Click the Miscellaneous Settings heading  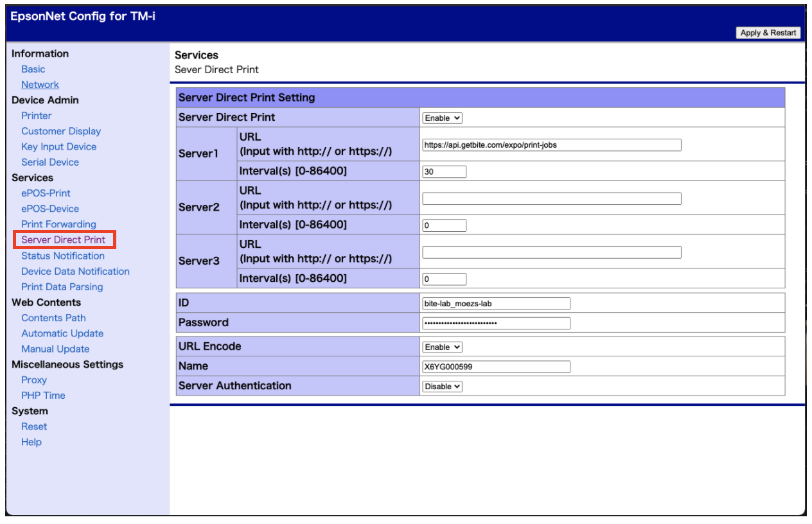click(67, 365)
